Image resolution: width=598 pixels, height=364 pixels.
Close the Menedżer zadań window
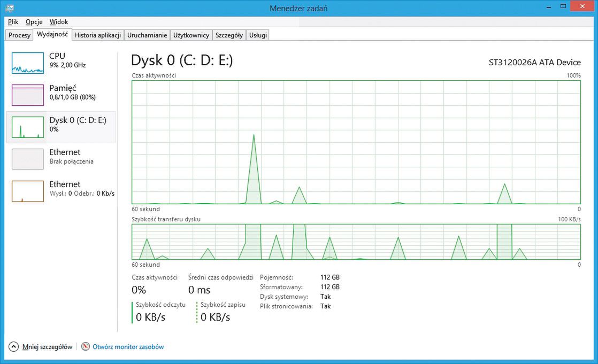(582, 6)
